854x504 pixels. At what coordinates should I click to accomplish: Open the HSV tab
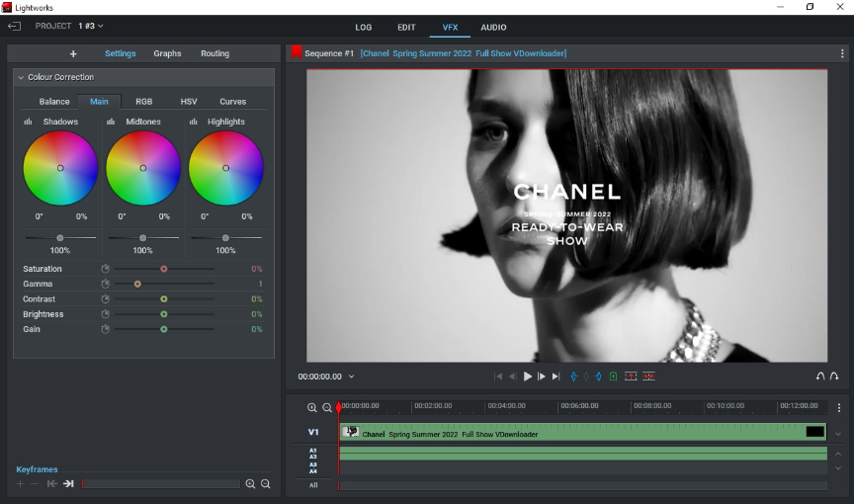pyautogui.click(x=189, y=101)
